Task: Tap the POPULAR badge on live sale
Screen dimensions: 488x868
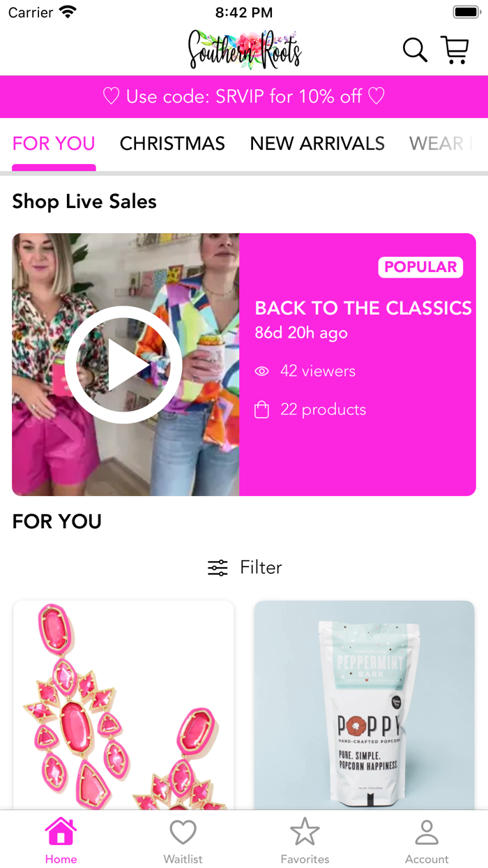Action: click(420, 267)
